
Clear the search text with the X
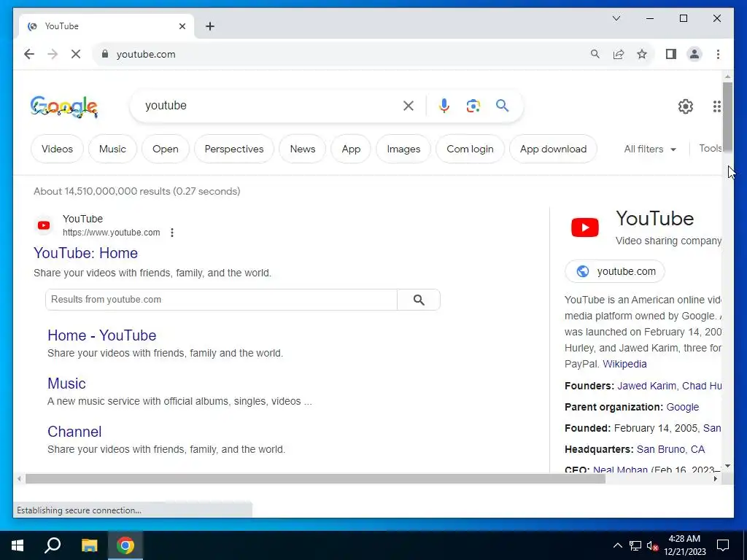(409, 106)
